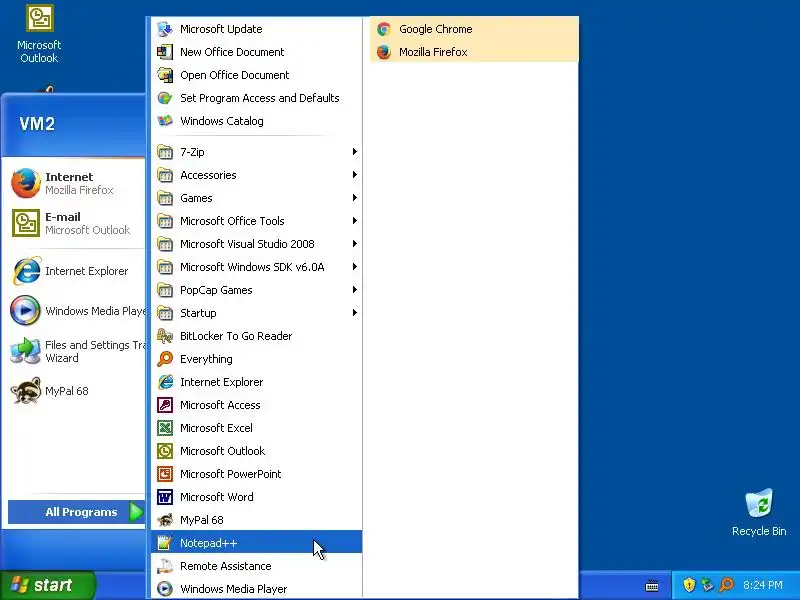
Task: Click the Microsoft Access key icon
Action: pos(165,405)
